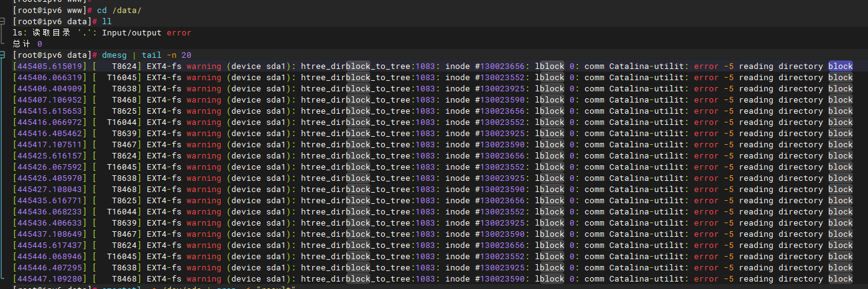Click the timestamp 445436.068233
This screenshot has height=289, width=868.
(50, 212)
